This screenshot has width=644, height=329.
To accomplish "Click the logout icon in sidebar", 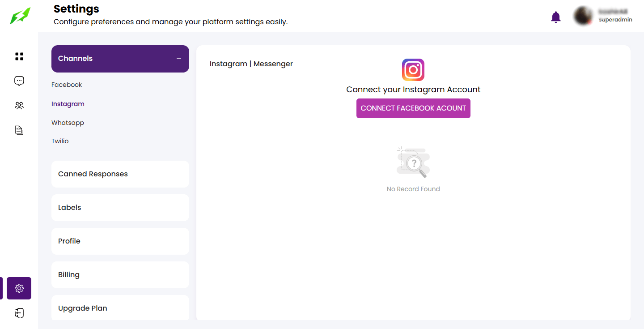I will point(19,313).
